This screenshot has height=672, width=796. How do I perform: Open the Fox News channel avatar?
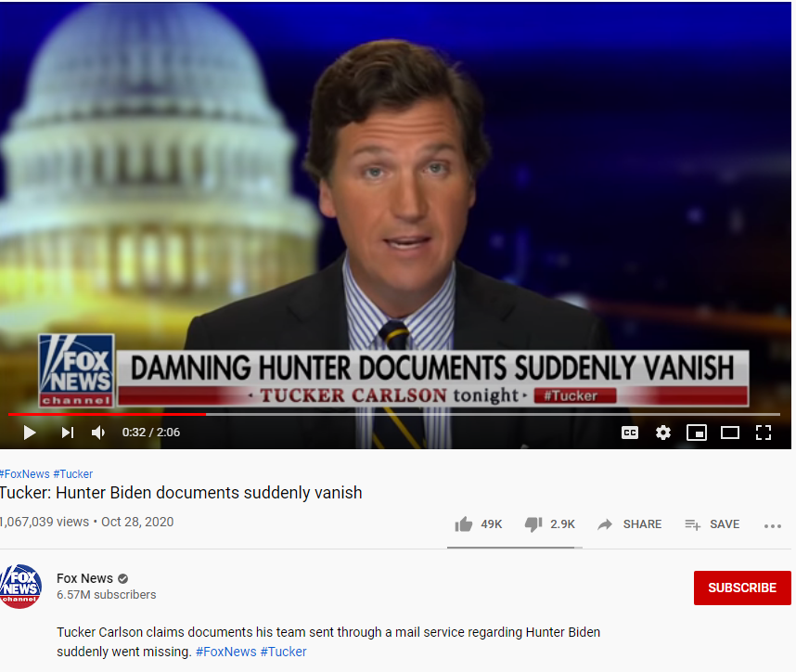[20, 587]
